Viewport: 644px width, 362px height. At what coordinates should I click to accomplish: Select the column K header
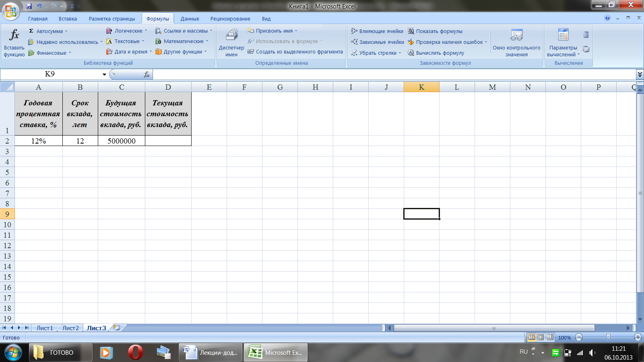point(421,87)
